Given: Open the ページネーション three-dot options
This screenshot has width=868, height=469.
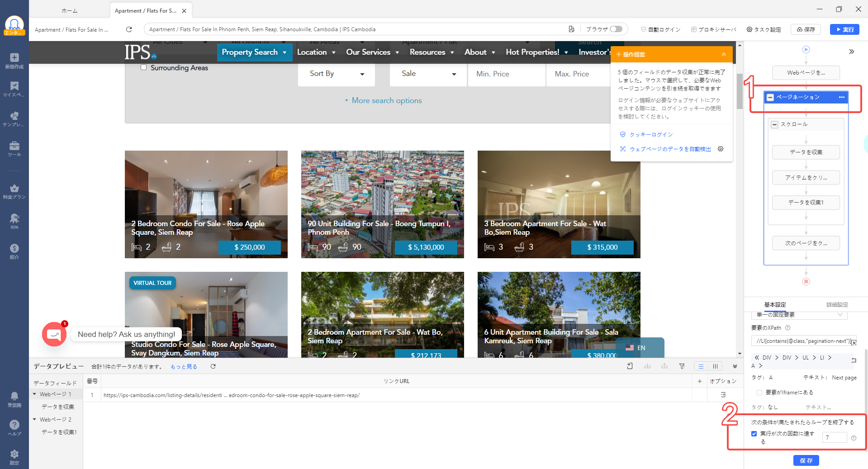Looking at the screenshot, I should pos(841,97).
